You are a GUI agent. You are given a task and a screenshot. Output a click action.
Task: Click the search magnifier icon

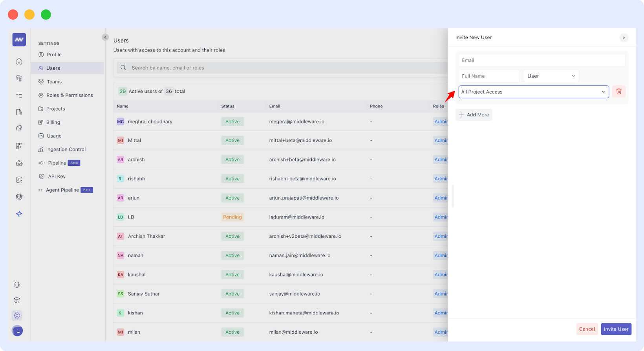[x=123, y=68]
